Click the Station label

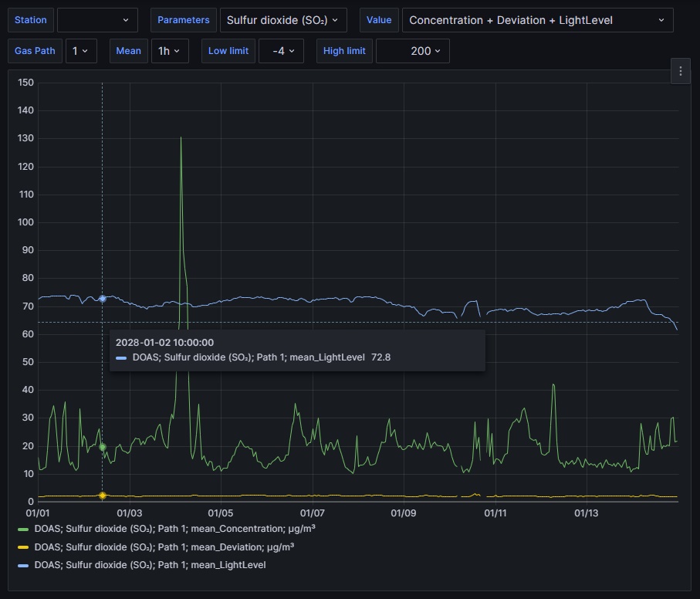tap(31, 20)
